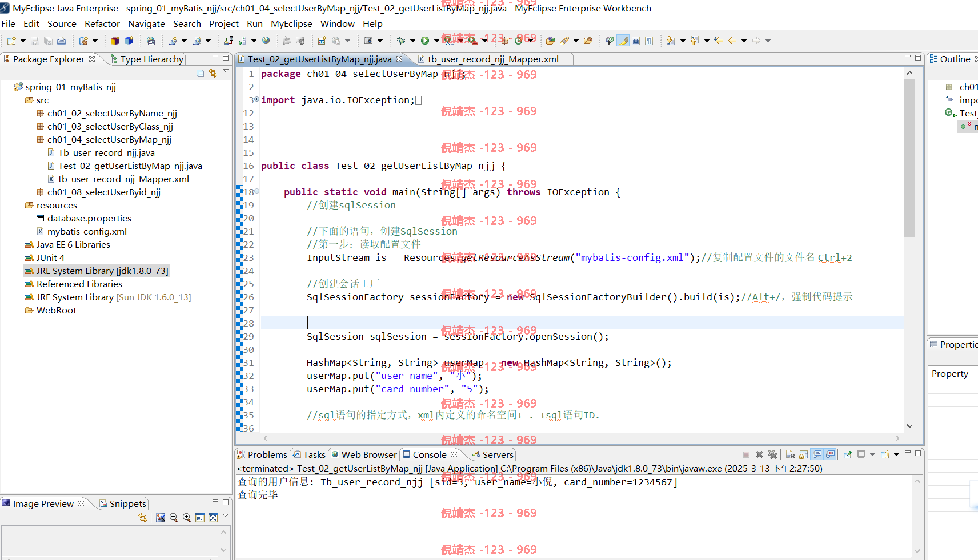This screenshot has height=560, width=978.
Task: Click the blue package cube toolbar icon
Action: coord(129,41)
